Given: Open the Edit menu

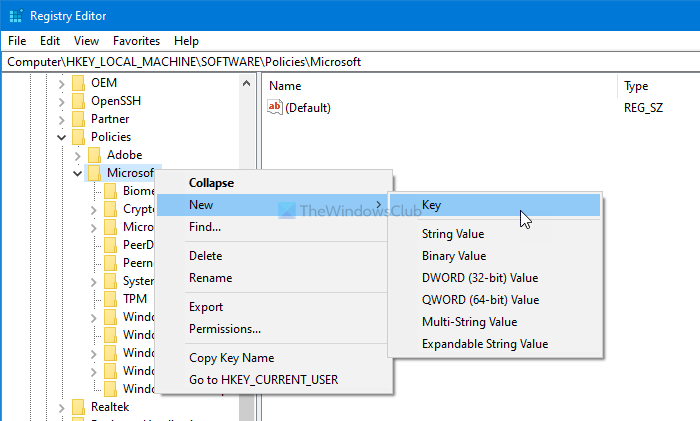Looking at the screenshot, I should (x=50, y=41).
